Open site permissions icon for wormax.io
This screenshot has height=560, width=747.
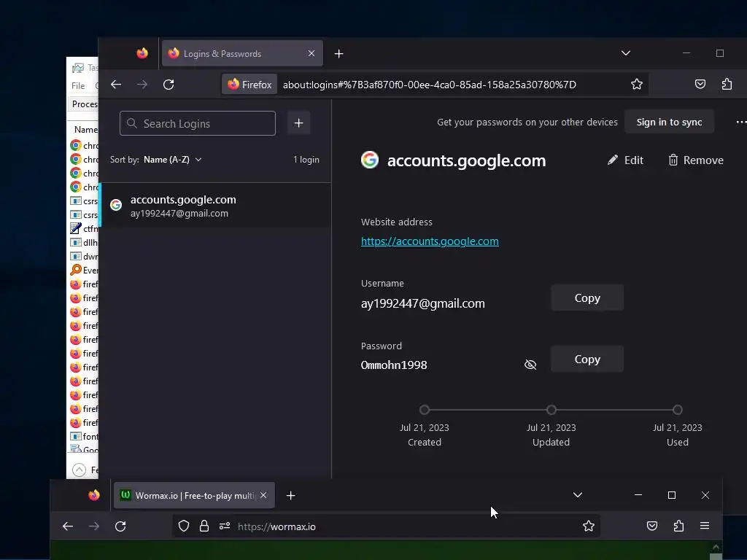click(x=225, y=526)
